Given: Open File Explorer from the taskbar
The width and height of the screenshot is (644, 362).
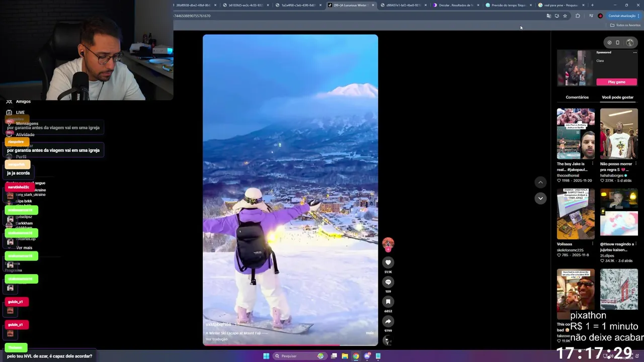Looking at the screenshot, I should [345, 356].
